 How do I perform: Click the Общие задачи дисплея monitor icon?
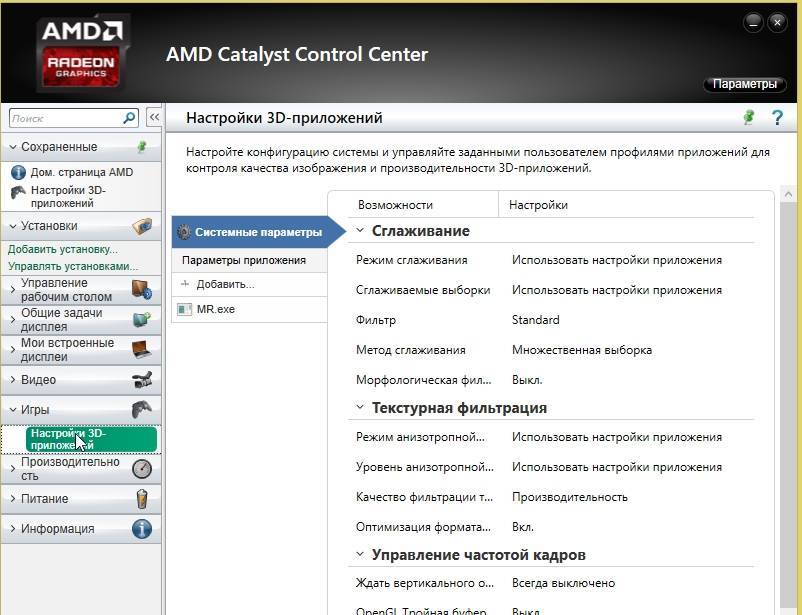point(142,320)
